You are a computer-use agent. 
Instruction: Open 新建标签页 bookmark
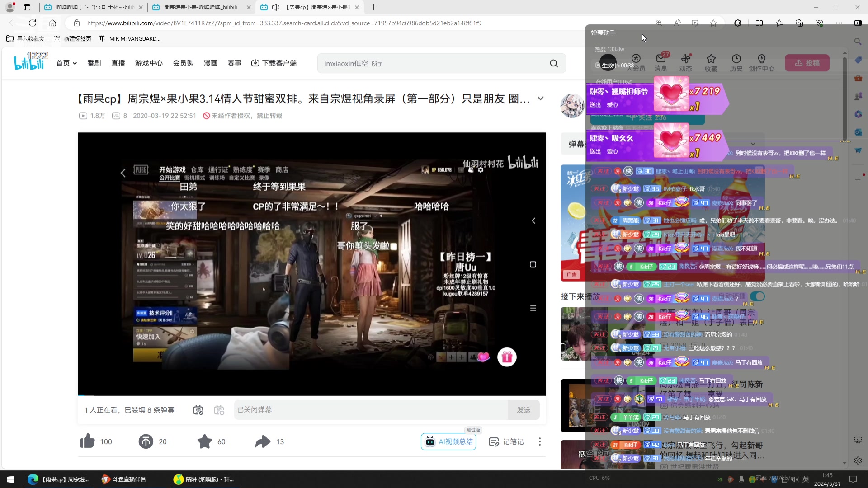[x=72, y=39]
